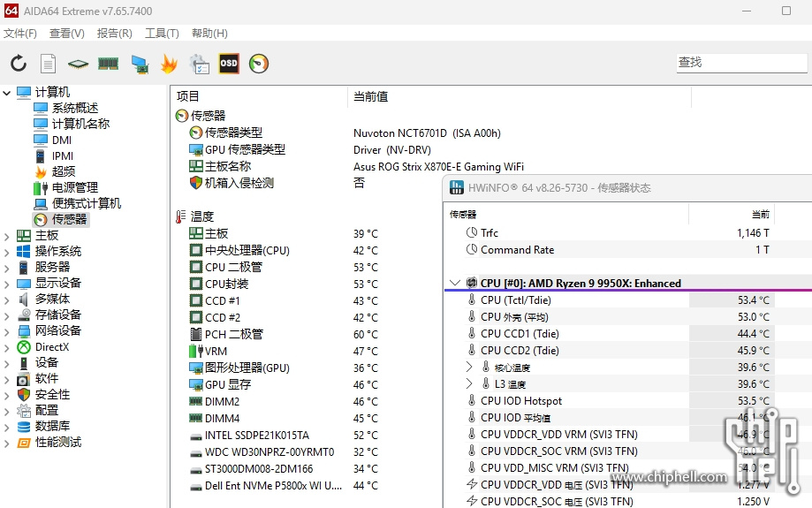Open the CPU chip toolbar icon
Viewport: 812px width, 508px height.
[79, 64]
